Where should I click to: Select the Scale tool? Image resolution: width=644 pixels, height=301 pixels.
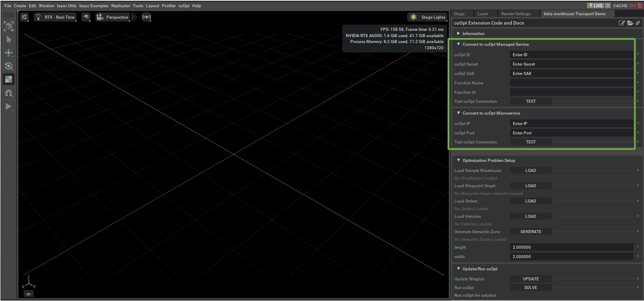click(x=9, y=79)
